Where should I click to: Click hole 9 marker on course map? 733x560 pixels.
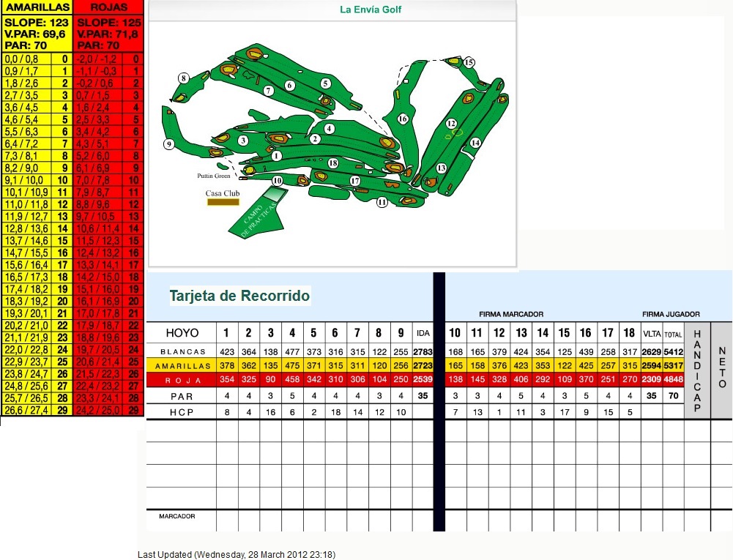[x=168, y=144]
